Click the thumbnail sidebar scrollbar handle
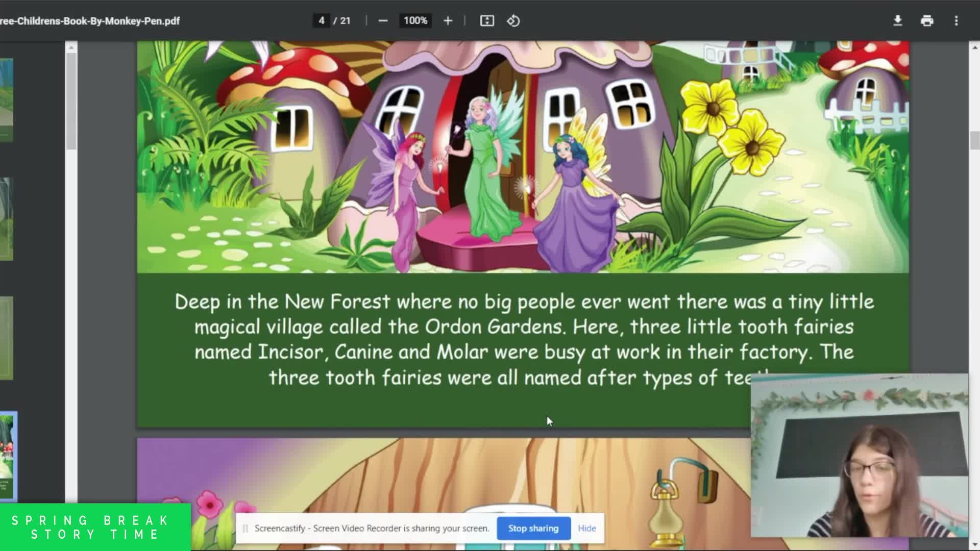Image resolution: width=980 pixels, height=551 pixels. tap(71, 101)
